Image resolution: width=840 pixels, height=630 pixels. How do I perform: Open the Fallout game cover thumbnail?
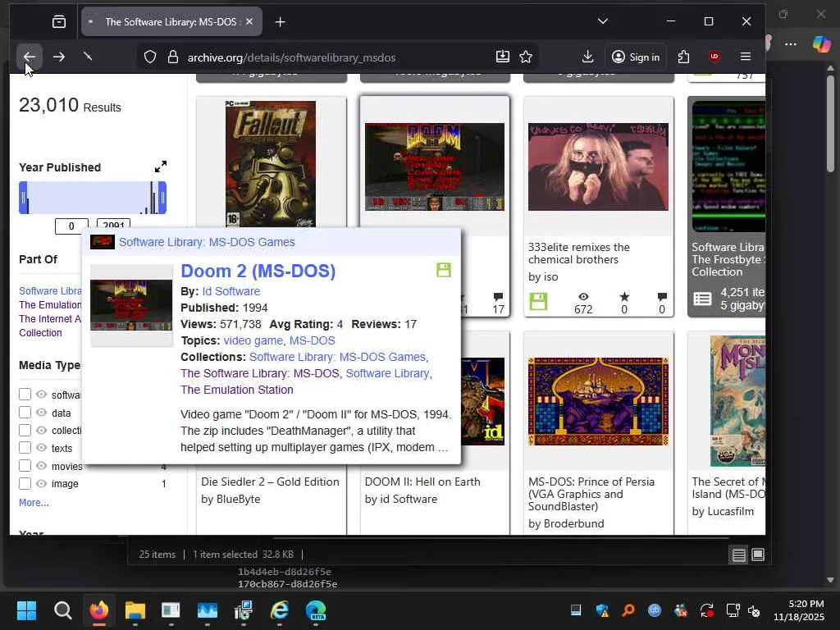(x=271, y=164)
